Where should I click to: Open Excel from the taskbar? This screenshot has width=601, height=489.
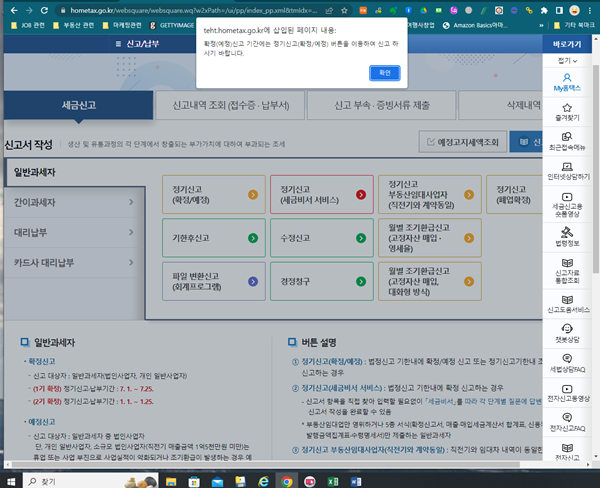[x=333, y=481]
